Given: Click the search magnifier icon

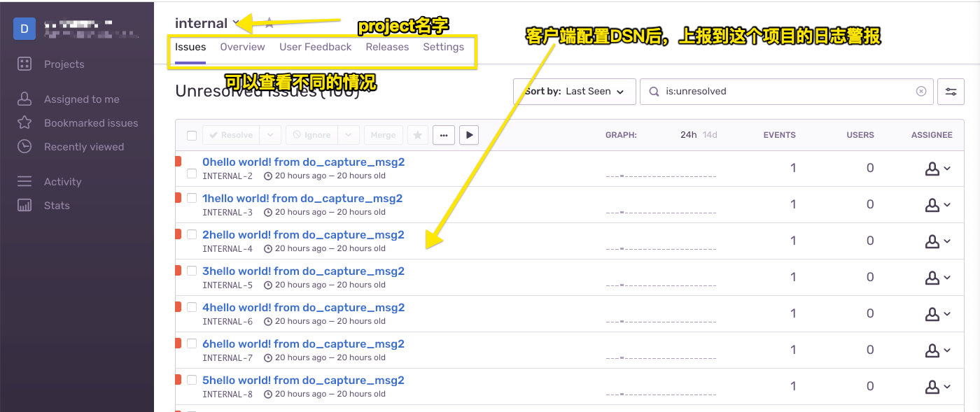Looking at the screenshot, I should 654,92.
